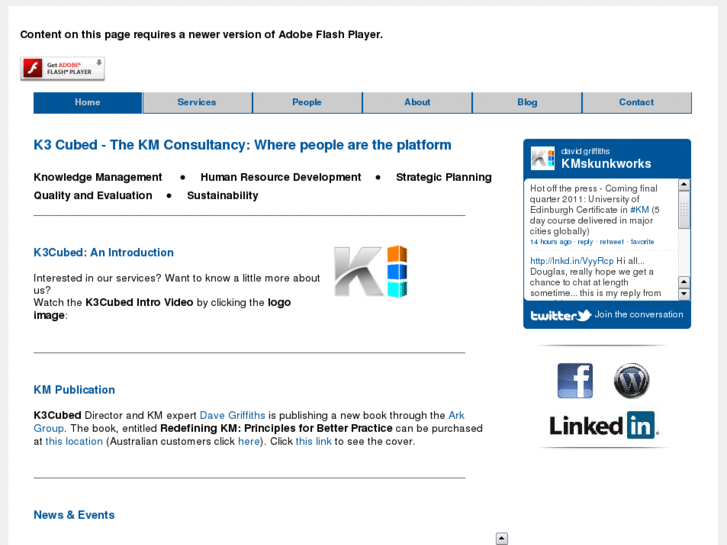Click the lower scroll-up arrow in Twitter widget
Viewport: 727px width, 545px height.
pos(684,282)
